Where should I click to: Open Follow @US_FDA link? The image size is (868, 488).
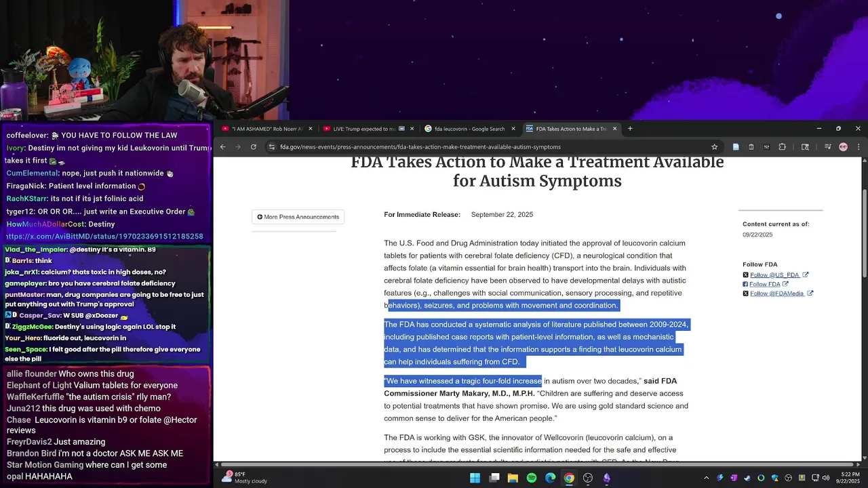pos(775,274)
